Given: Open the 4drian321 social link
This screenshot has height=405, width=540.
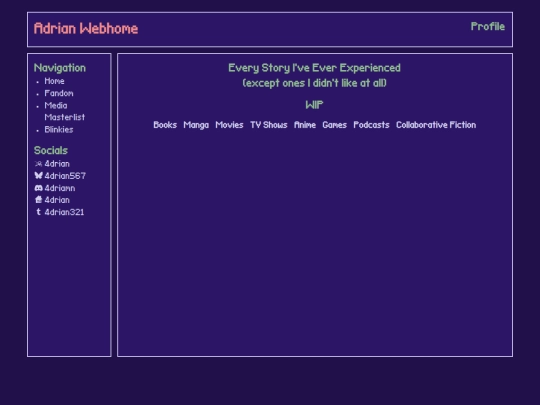Looking at the screenshot, I should coord(64,212).
